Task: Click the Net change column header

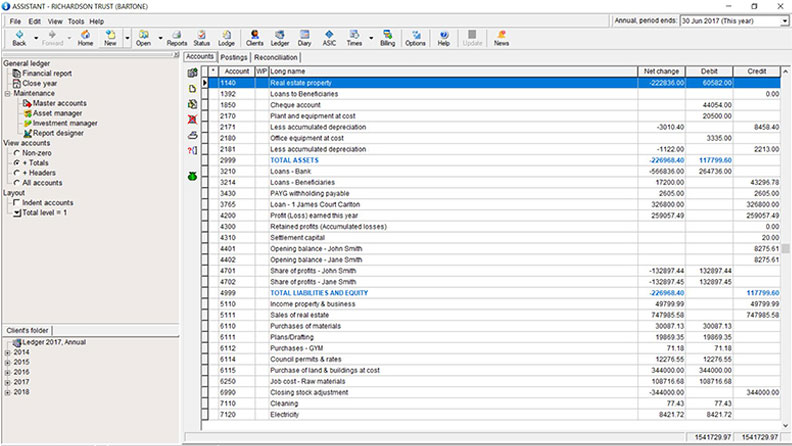Action: tap(660, 71)
